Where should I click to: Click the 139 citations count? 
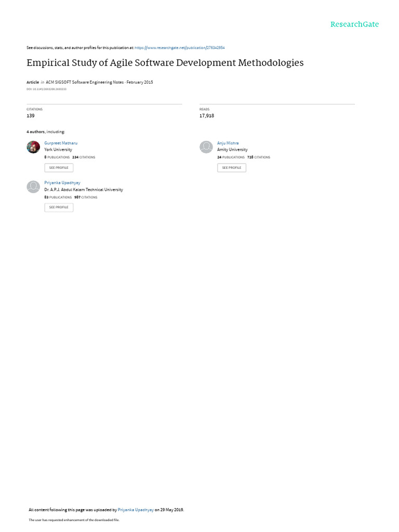(x=31, y=116)
